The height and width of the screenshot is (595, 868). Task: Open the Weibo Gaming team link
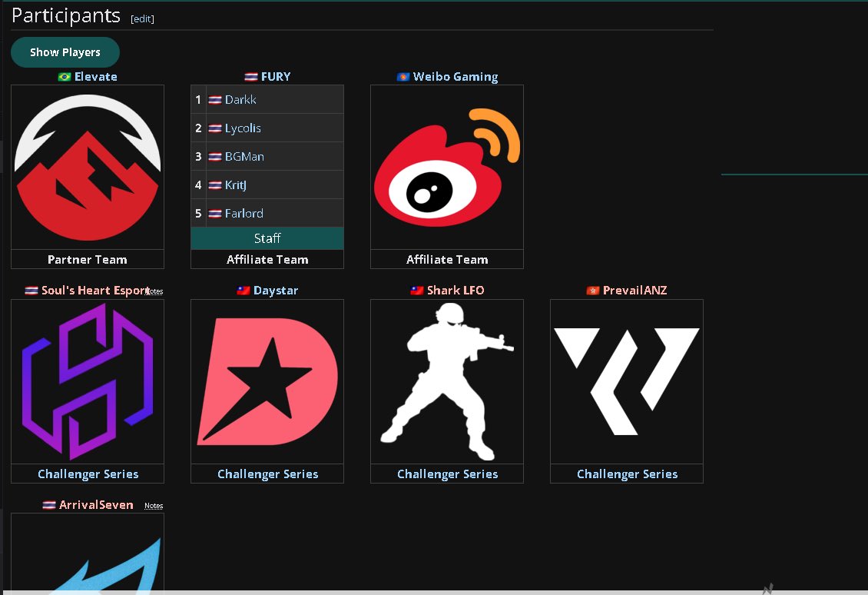click(456, 76)
